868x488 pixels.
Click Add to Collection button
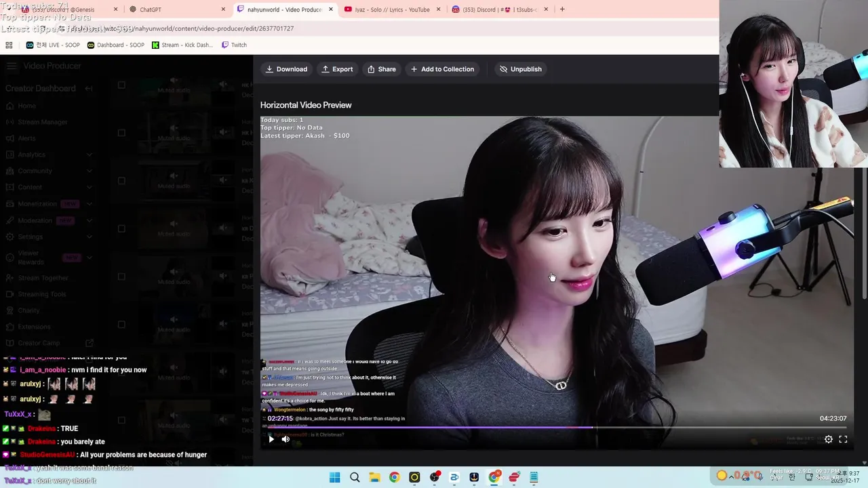click(x=442, y=69)
